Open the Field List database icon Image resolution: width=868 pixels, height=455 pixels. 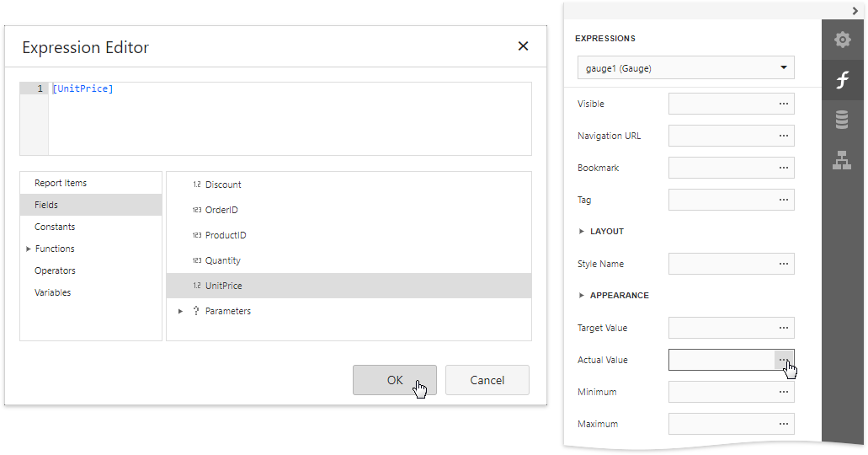point(842,120)
